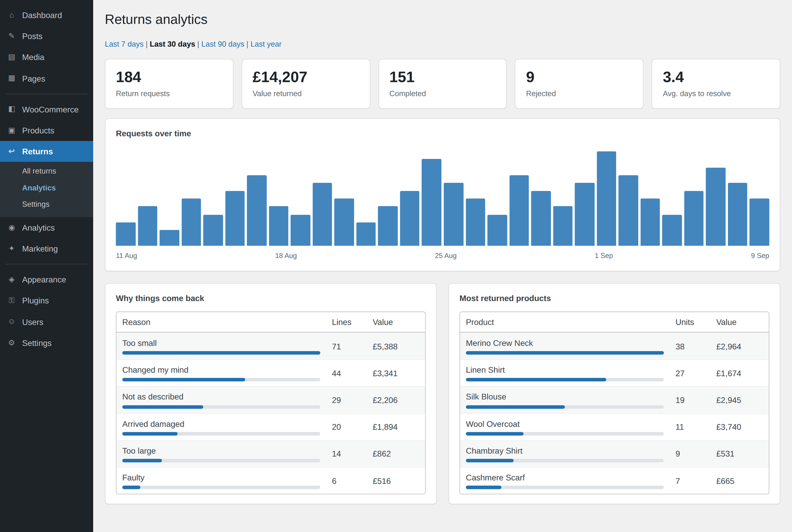Open All returns submenu item
This screenshot has width=792, height=532.
coord(39,171)
